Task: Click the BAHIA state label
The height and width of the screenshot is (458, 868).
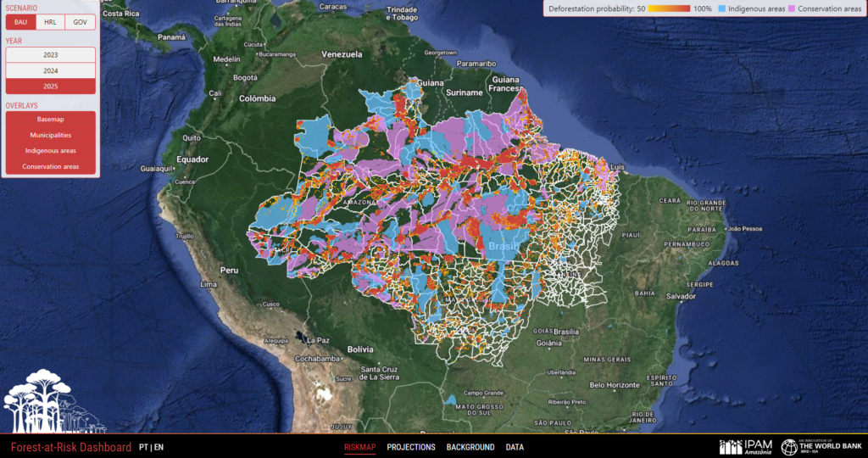Action: [x=644, y=293]
